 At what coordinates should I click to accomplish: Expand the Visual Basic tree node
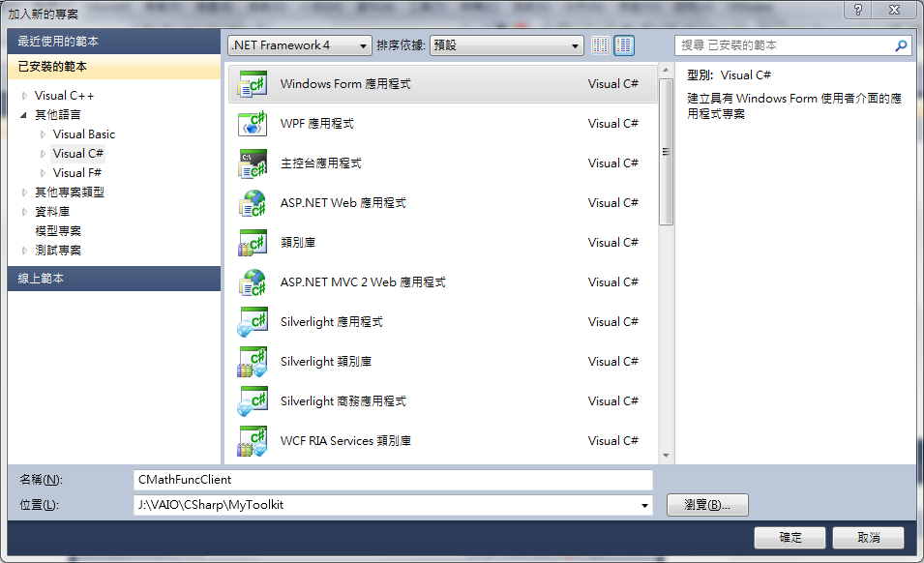click(43, 134)
